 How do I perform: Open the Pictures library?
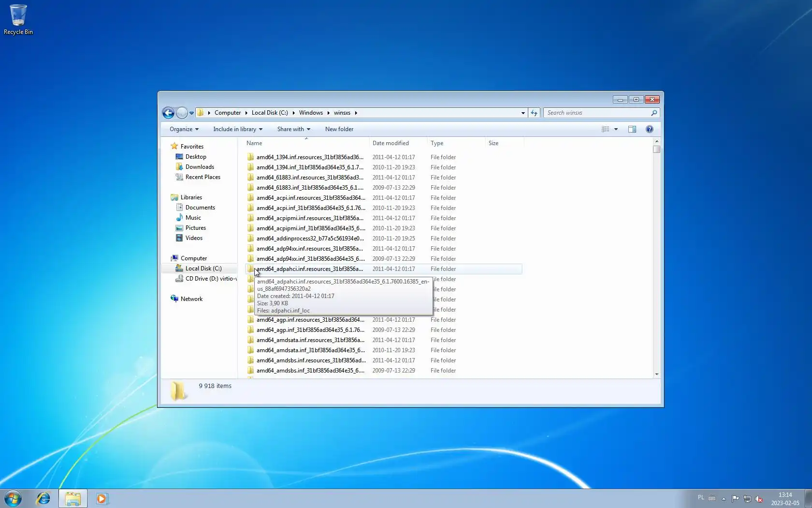tap(195, 228)
